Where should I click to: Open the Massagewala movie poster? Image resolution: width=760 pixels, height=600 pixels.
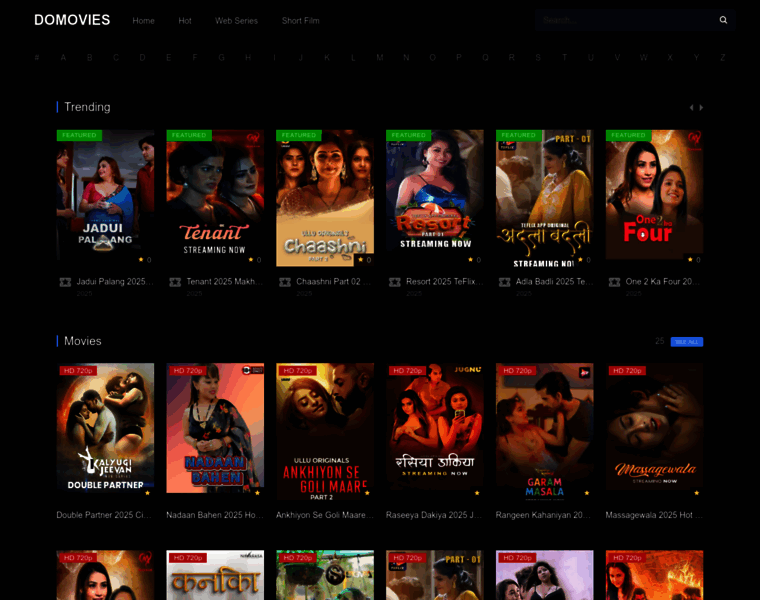654,431
